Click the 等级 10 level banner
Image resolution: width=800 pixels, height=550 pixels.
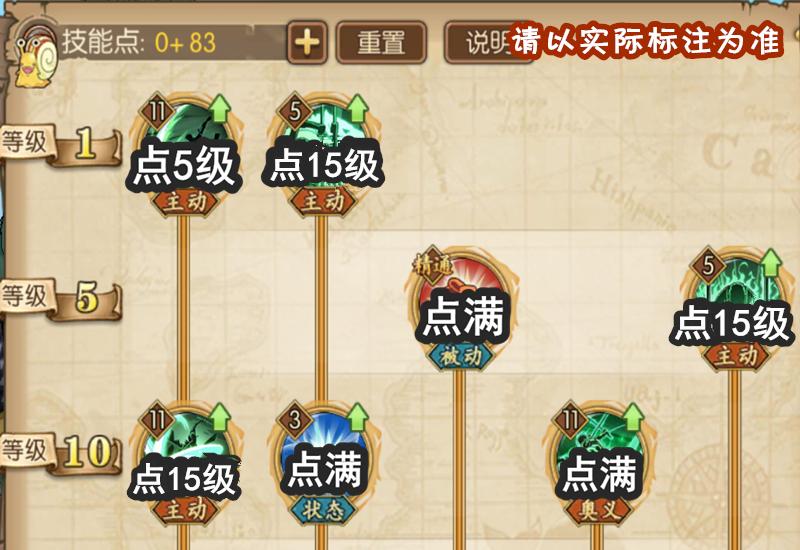pyautogui.click(x=61, y=453)
